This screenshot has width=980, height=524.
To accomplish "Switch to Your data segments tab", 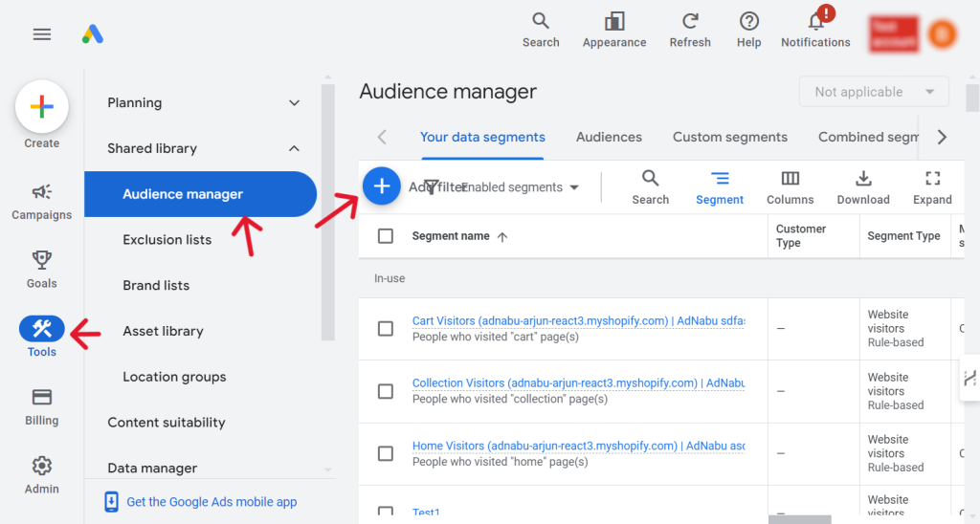I will point(482,137).
